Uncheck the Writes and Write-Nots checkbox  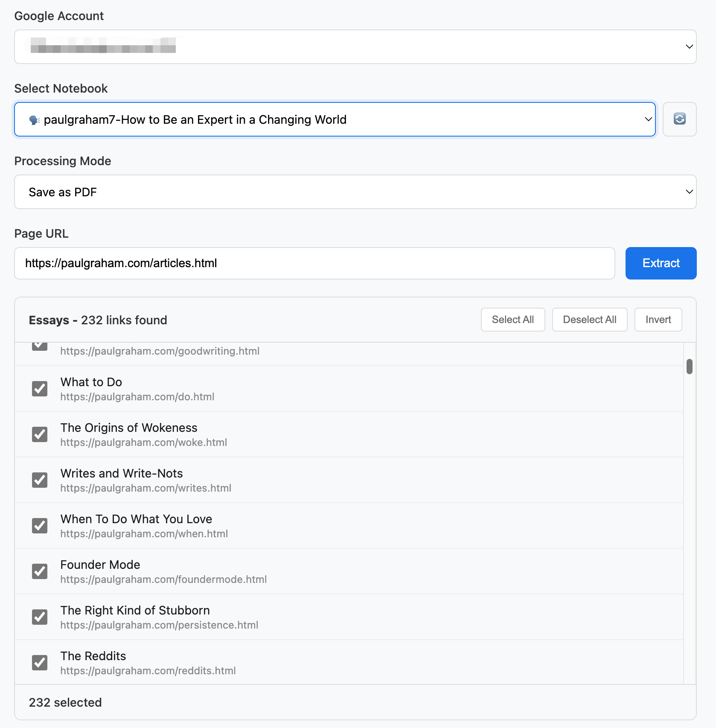point(40,480)
